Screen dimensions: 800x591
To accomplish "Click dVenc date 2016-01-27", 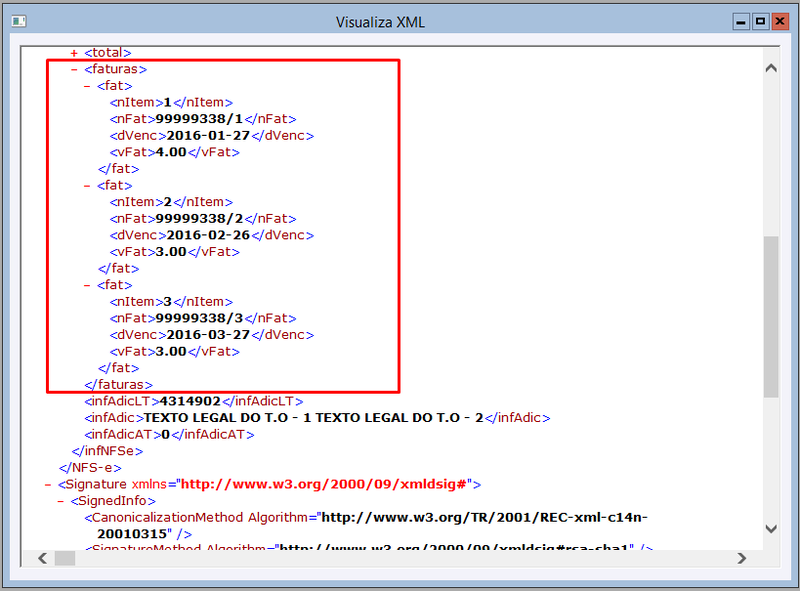I will [x=208, y=136].
